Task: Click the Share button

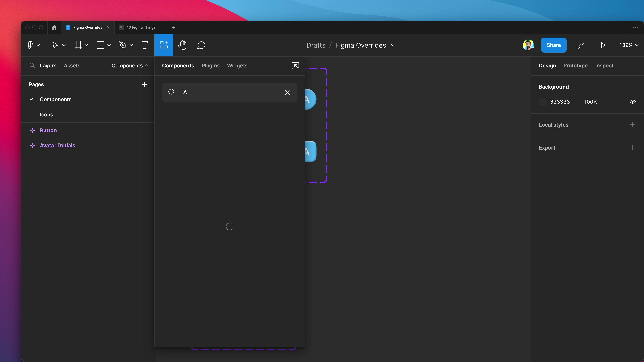Action: (x=553, y=45)
